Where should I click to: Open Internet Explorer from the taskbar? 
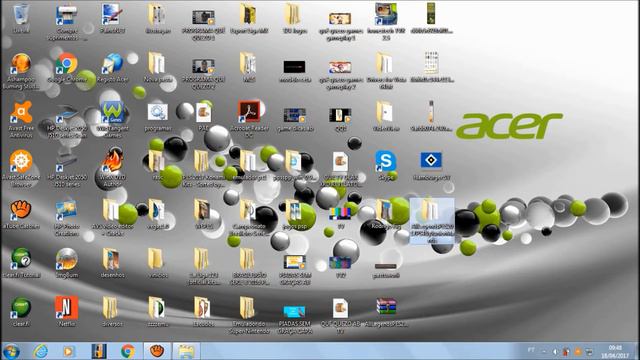[x=41, y=351]
